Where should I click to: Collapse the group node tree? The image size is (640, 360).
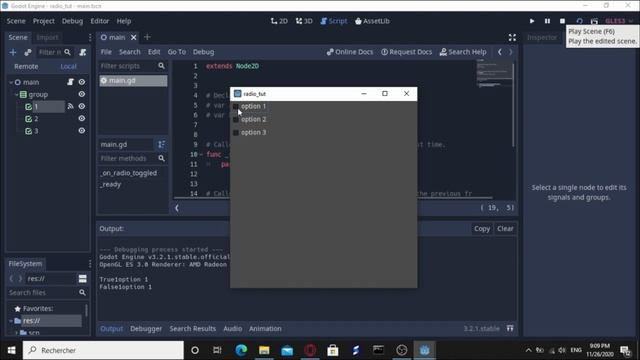[x=16, y=95]
